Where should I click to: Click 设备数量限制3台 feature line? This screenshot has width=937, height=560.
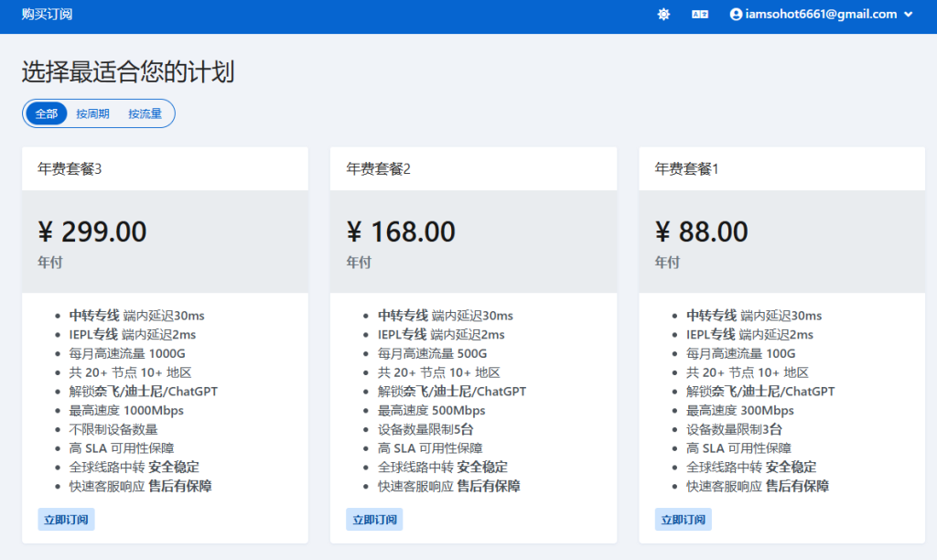tap(734, 429)
